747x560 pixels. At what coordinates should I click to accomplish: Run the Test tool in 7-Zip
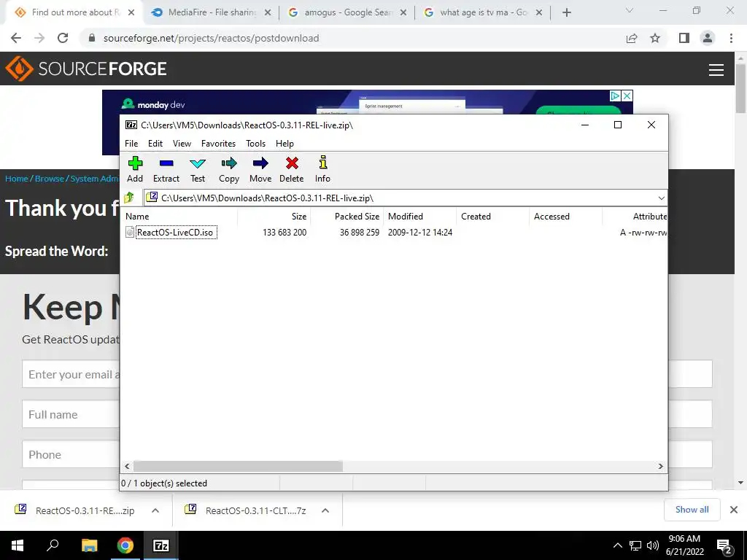tap(198, 169)
